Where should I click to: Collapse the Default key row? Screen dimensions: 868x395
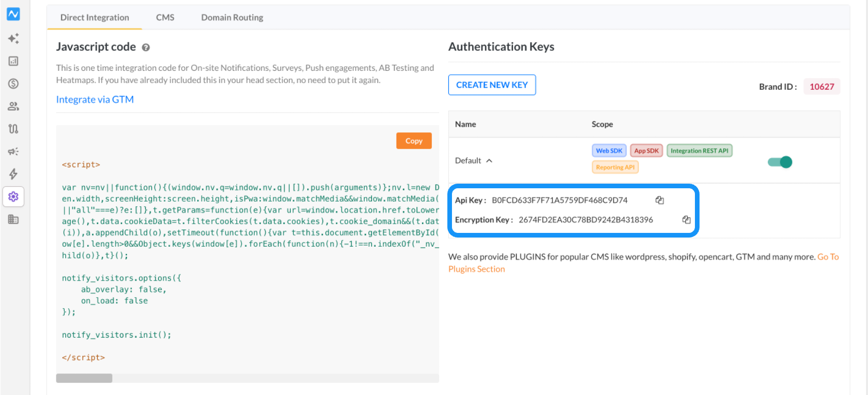[x=489, y=161]
